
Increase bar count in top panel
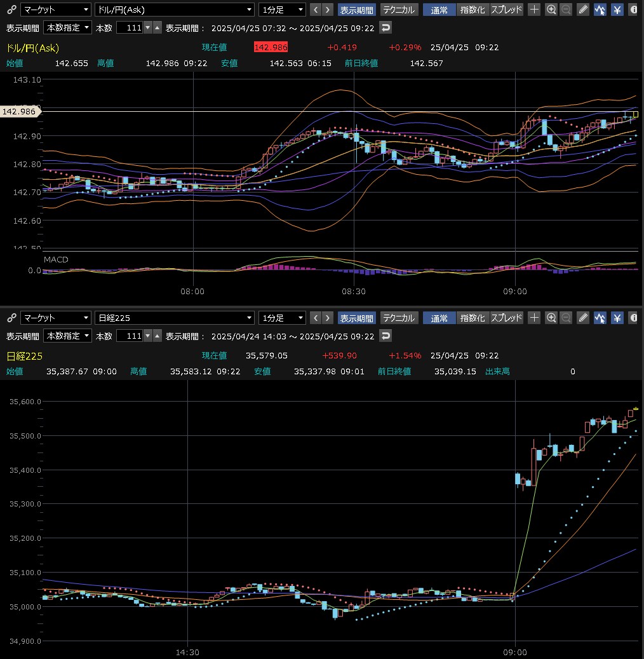tap(157, 28)
